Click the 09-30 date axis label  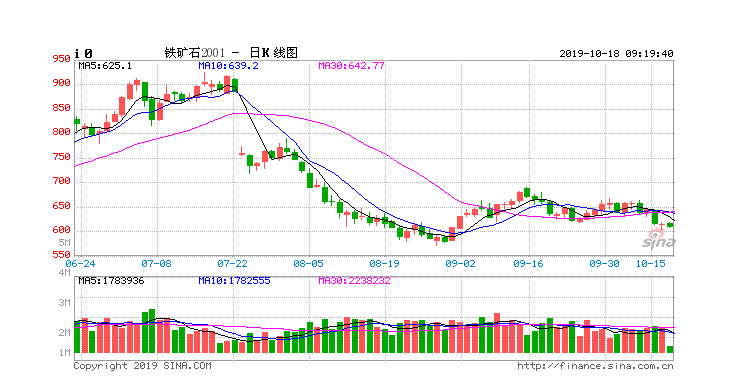604,264
